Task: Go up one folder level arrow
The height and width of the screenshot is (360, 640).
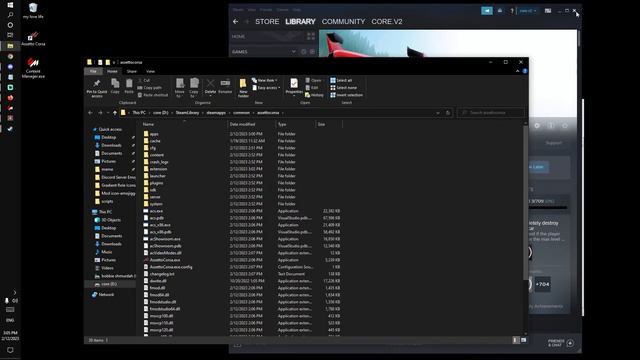Action: (x=115, y=113)
